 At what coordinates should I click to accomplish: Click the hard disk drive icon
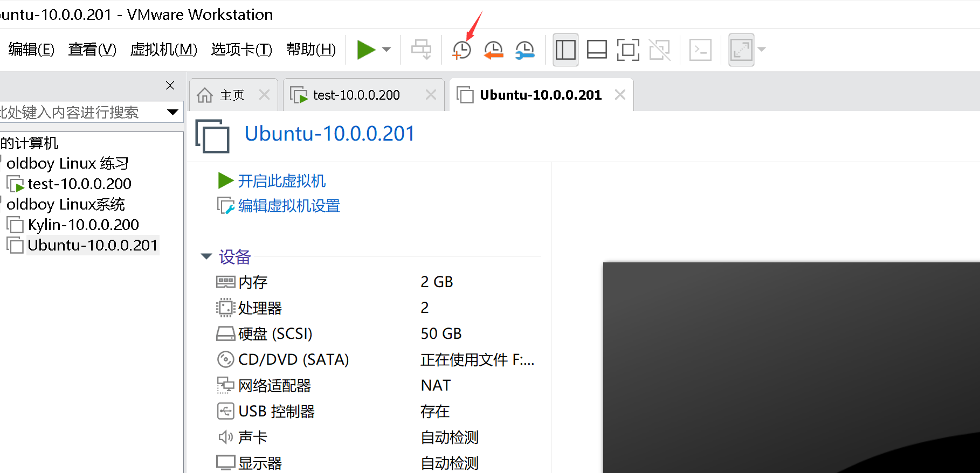tap(225, 334)
